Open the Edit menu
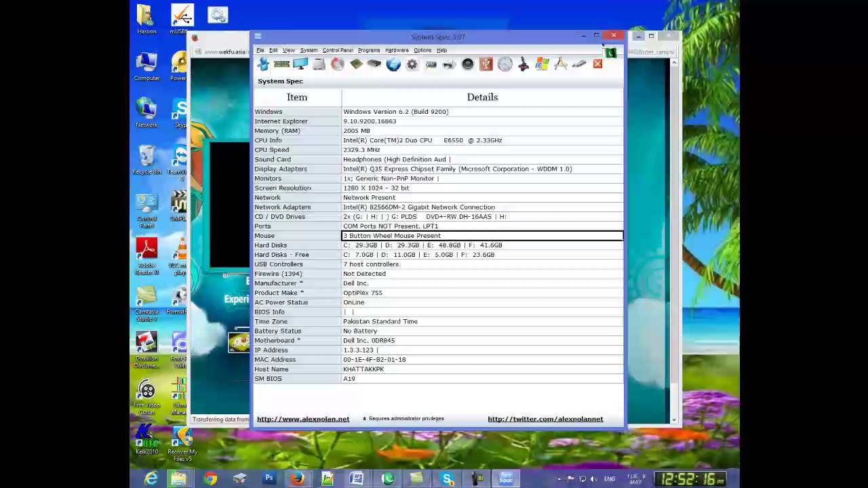 click(273, 50)
